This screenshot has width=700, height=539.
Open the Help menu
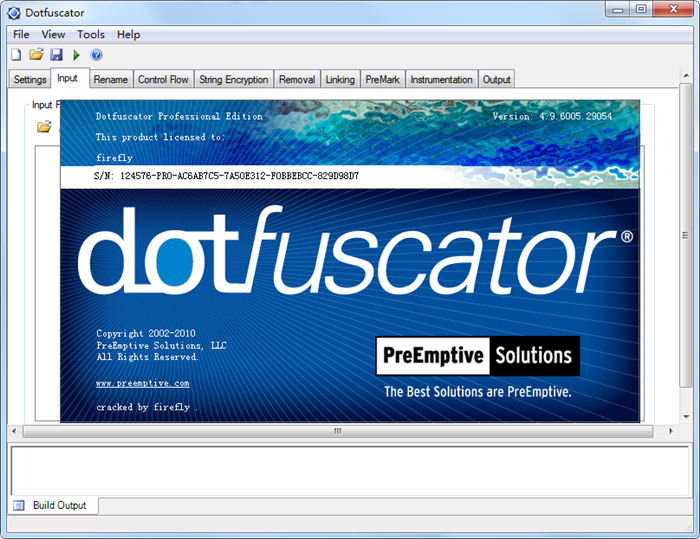[x=128, y=34]
